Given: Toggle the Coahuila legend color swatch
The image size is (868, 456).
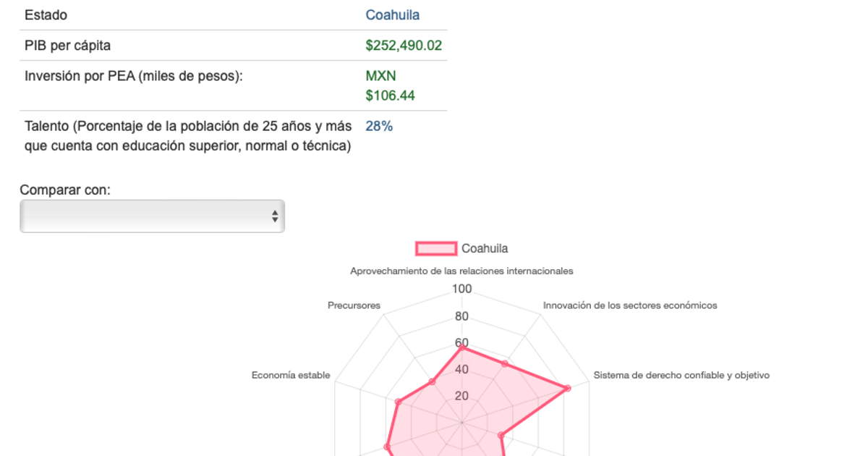Looking at the screenshot, I should click(x=436, y=249).
